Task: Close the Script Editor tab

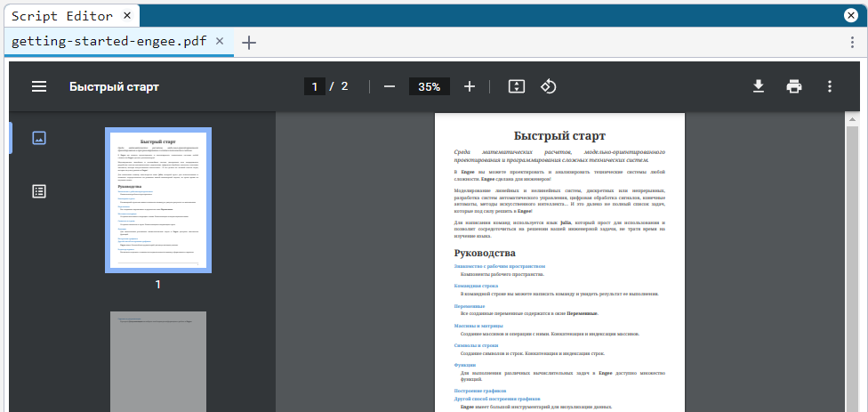Action: pyautogui.click(x=127, y=15)
